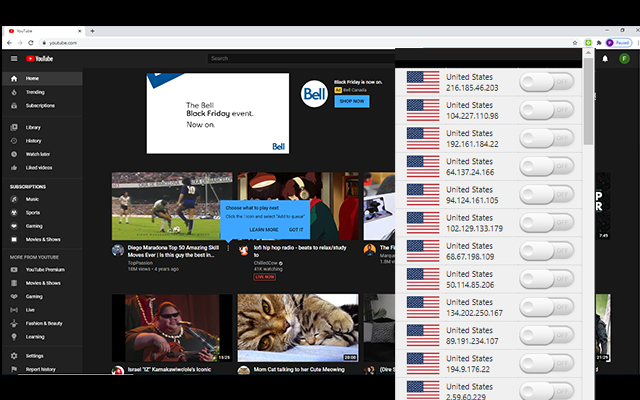The image size is (640, 400).
Task: Bookmark this page with the star icon
Action: point(575,43)
